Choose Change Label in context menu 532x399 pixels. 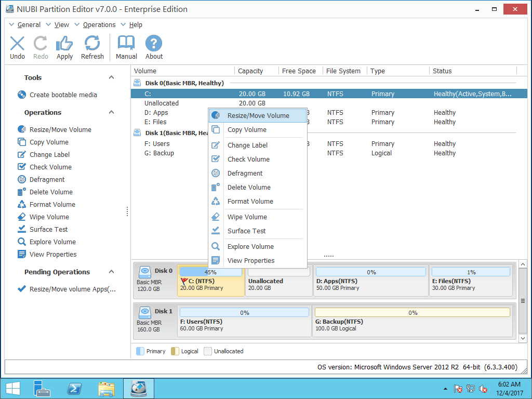point(258,145)
